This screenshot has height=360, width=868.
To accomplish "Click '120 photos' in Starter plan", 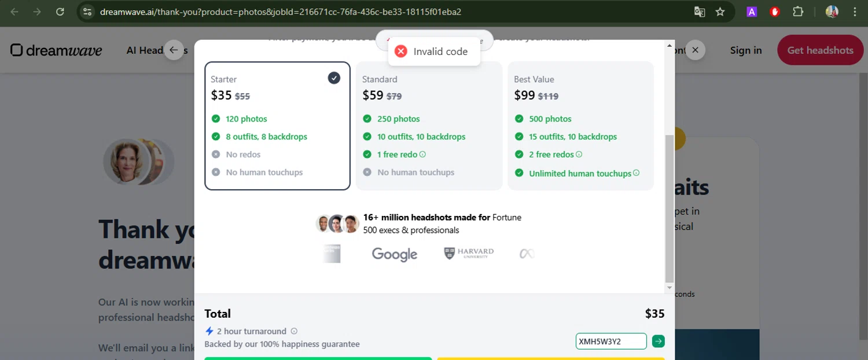I will pyautogui.click(x=247, y=119).
